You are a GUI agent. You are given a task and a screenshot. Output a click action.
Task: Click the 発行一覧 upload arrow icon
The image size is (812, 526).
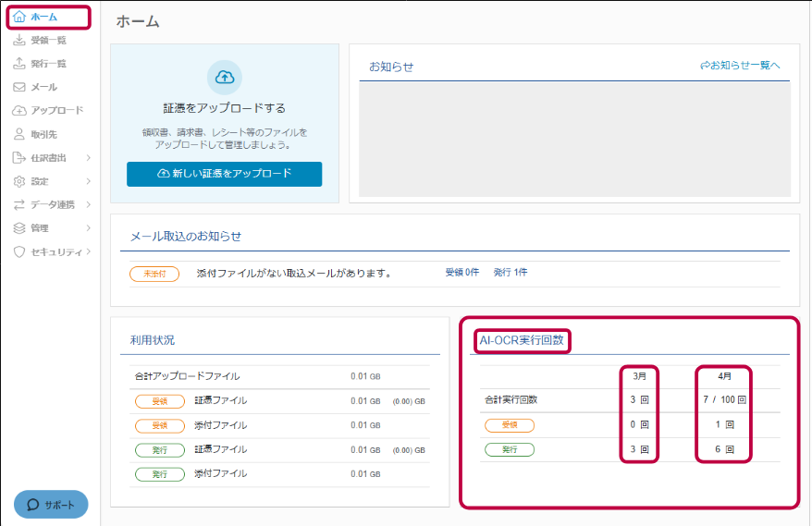point(19,63)
